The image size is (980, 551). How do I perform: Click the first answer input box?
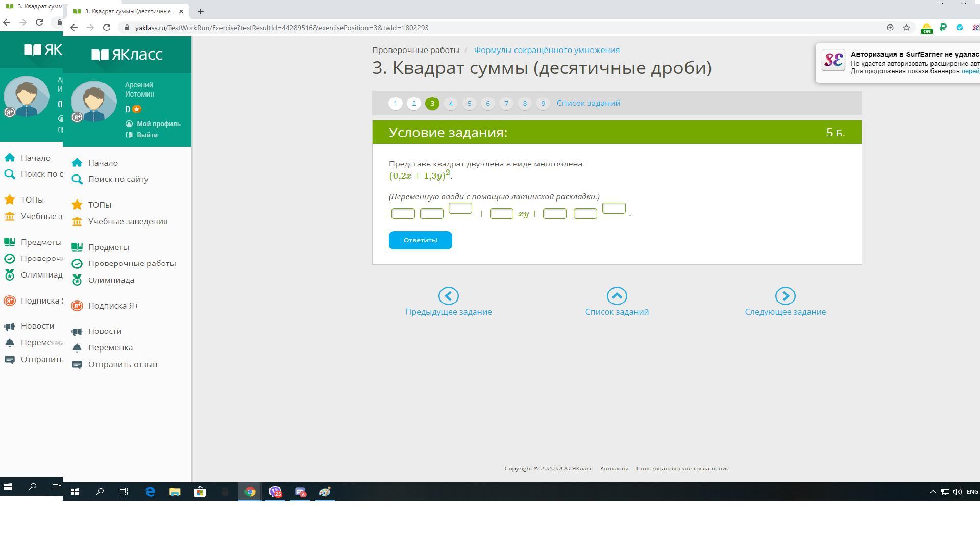(x=403, y=214)
